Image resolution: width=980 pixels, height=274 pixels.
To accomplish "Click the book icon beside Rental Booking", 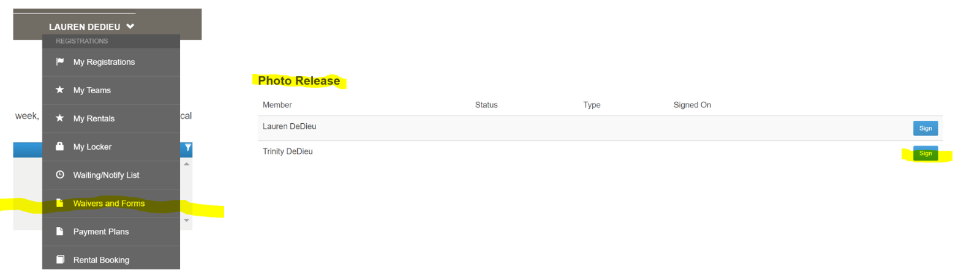I will [60, 259].
